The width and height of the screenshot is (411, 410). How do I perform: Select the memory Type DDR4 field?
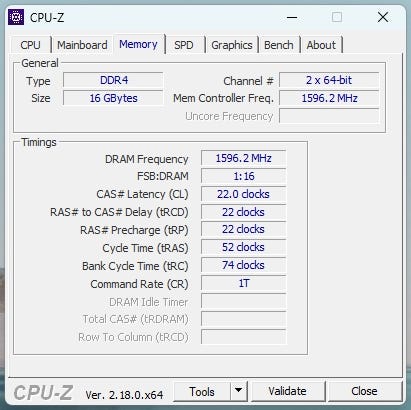113,80
